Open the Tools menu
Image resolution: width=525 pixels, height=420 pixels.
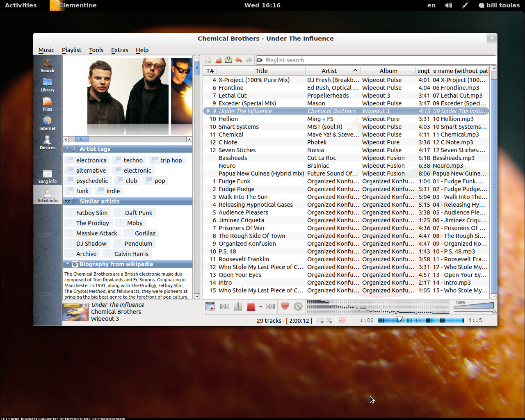pos(96,50)
